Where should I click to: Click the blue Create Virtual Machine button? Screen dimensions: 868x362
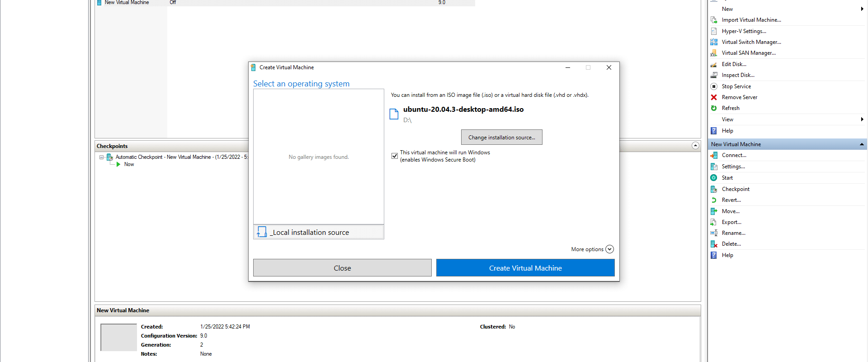(x=525, y=268)
